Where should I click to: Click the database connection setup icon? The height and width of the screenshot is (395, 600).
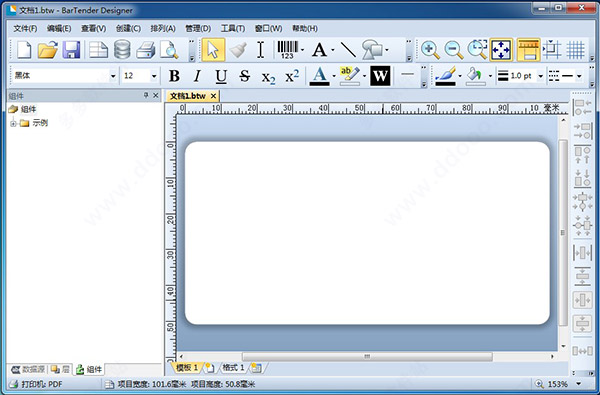tap(122, 50)
